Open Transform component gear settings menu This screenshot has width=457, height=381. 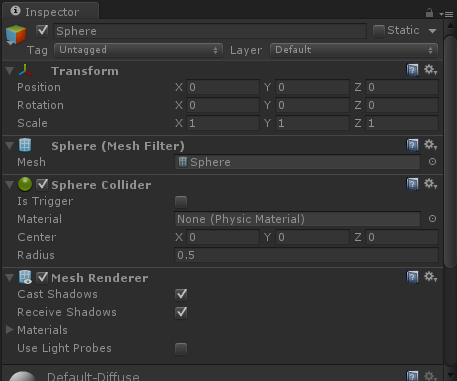[430, 70]
